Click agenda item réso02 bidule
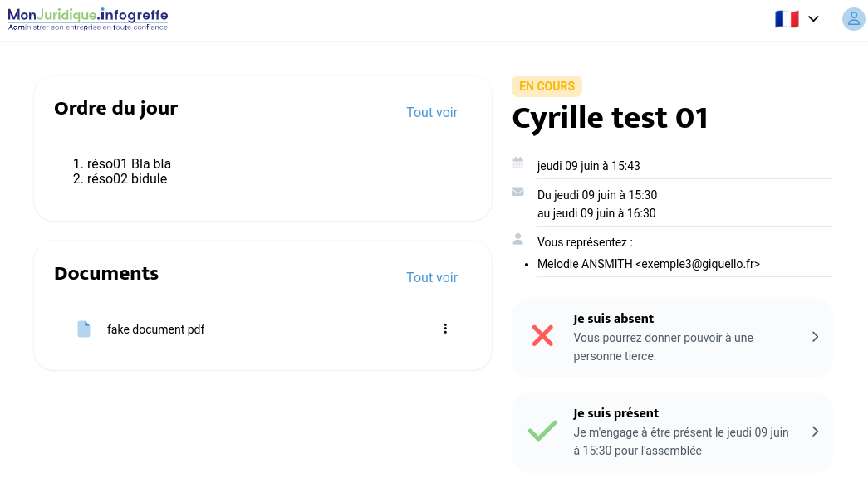Screen dimensions: 868x483 126,178
